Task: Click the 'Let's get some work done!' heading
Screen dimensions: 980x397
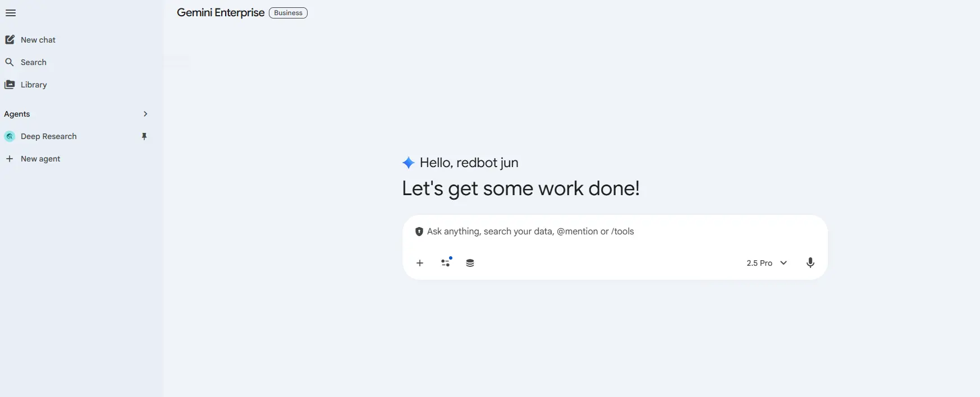Action: click(521, 188)
